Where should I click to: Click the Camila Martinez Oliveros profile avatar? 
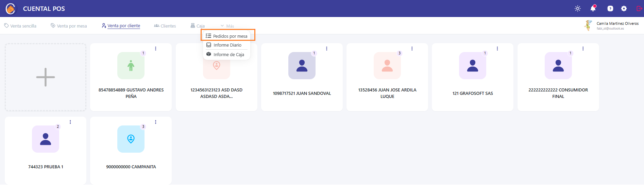click(588, 26)
